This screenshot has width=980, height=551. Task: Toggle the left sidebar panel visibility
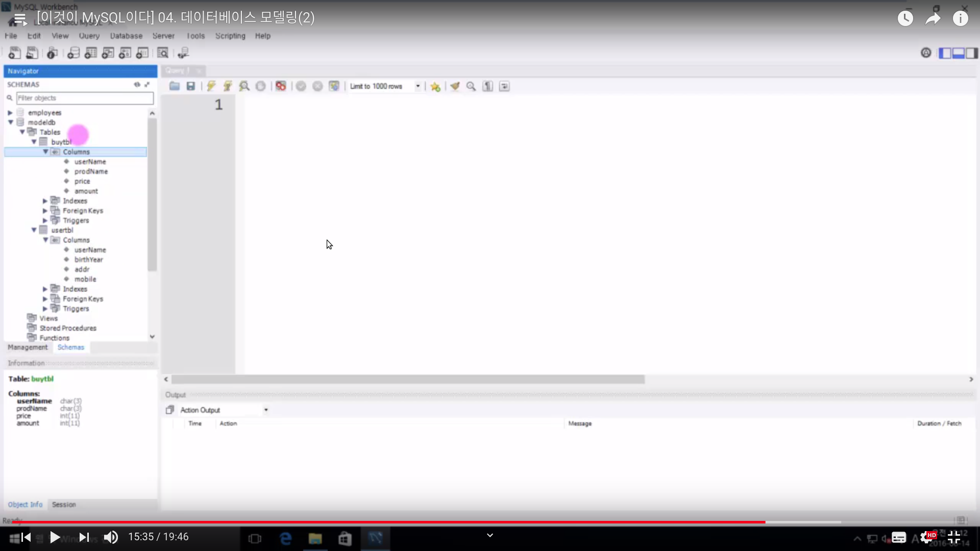(945, 53)
